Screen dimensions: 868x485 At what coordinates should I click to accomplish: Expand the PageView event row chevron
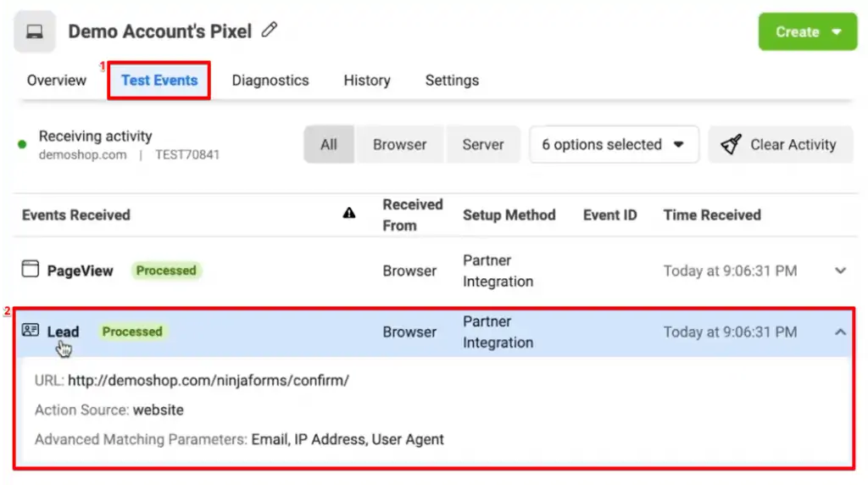(840, 270)
